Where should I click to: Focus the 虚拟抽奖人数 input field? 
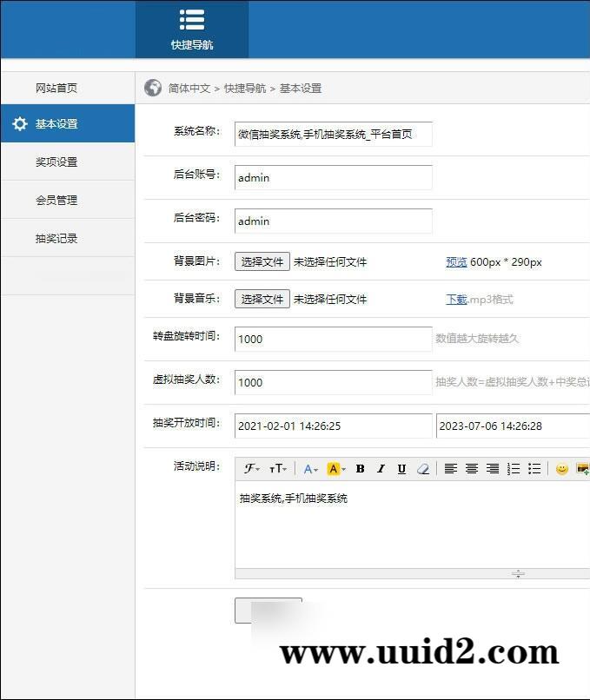coord(333,382)
